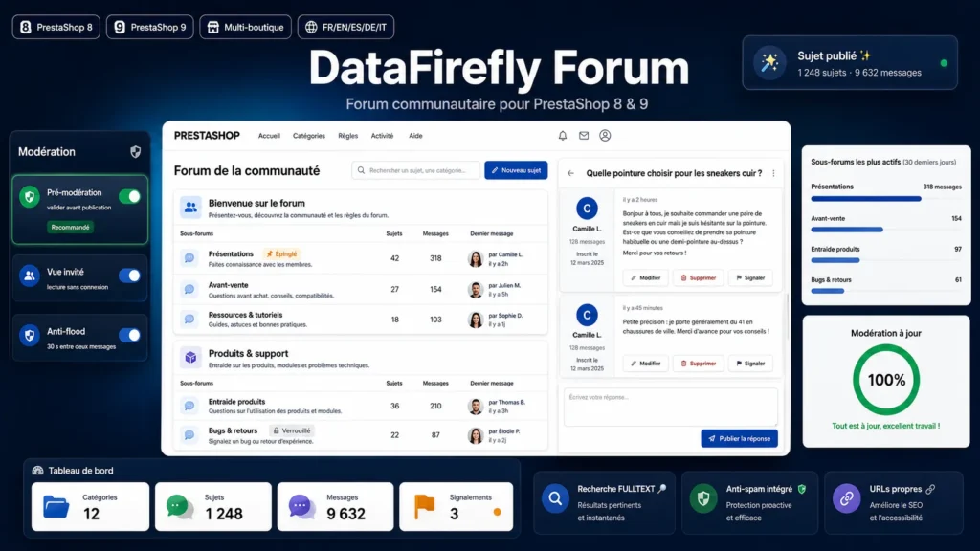
Task: Click the Recommandé tag
Action: click(x=70, y=228)
